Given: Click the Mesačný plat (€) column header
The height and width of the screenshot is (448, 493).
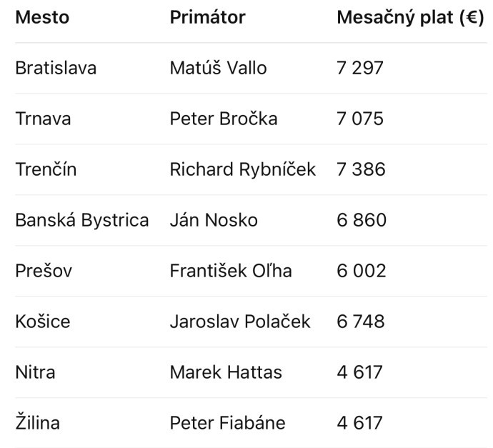Looking at the screenshot, I should [410, 18].
